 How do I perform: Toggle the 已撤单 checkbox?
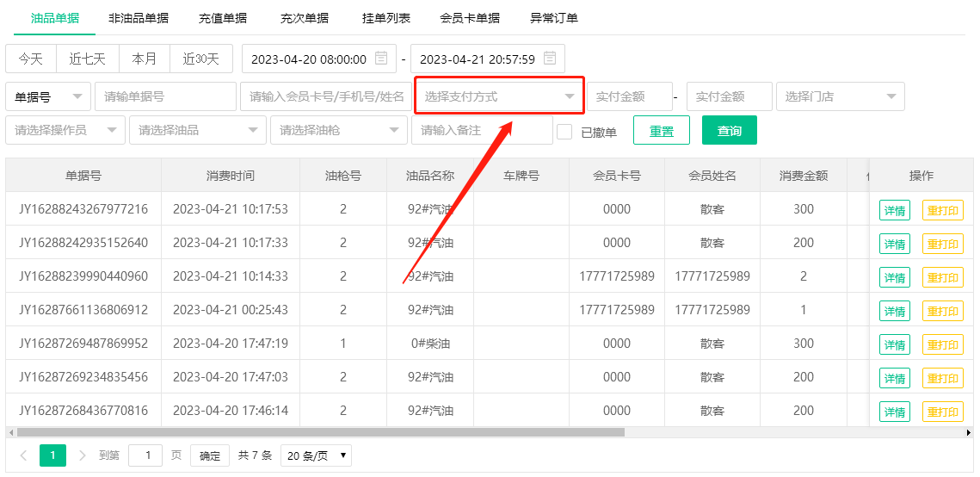pos(564,131)
